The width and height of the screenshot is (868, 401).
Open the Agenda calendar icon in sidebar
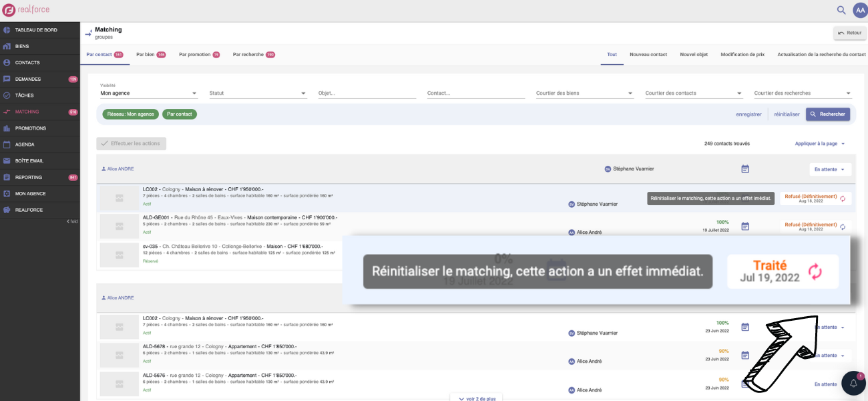point(7,144)
